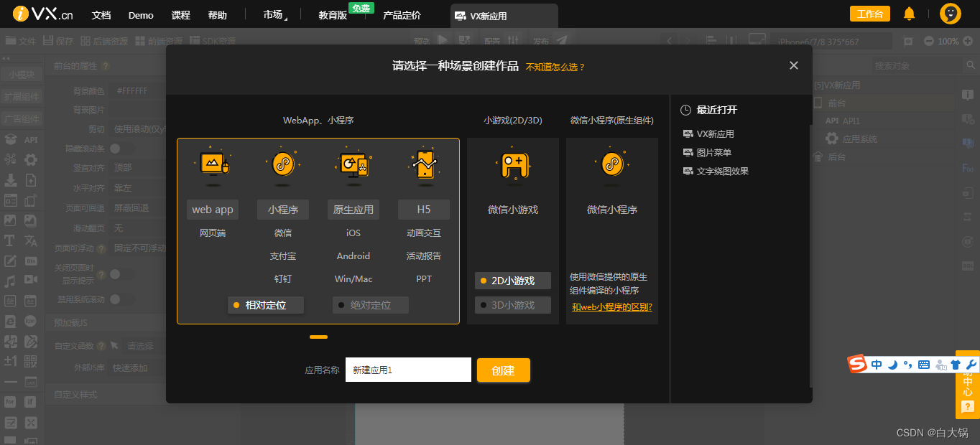Open the 文档 menu item

101,15
